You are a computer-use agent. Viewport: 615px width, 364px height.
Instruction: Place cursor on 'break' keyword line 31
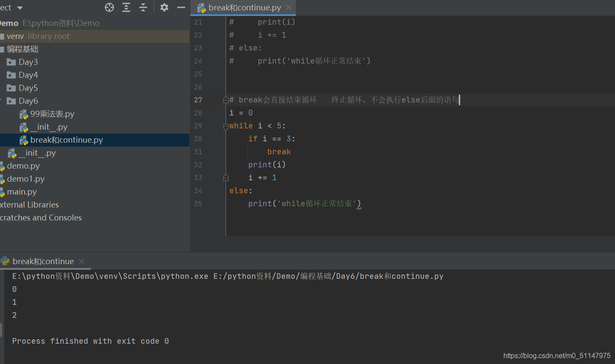(x=279, y=152)
